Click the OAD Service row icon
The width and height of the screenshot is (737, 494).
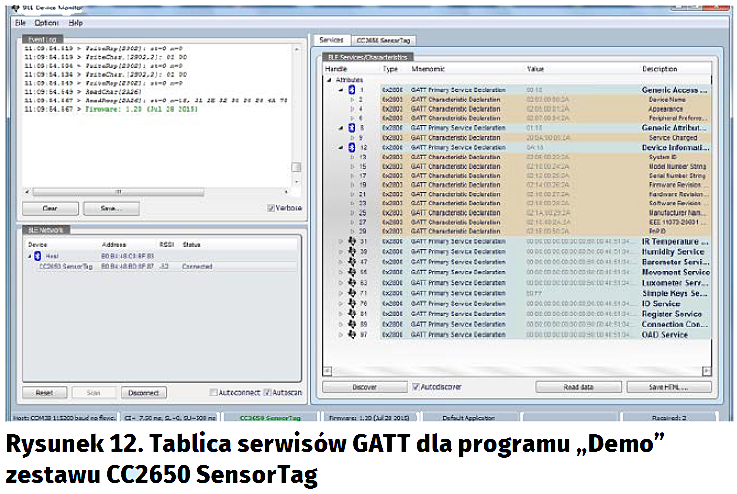click(x=351, y=334)
